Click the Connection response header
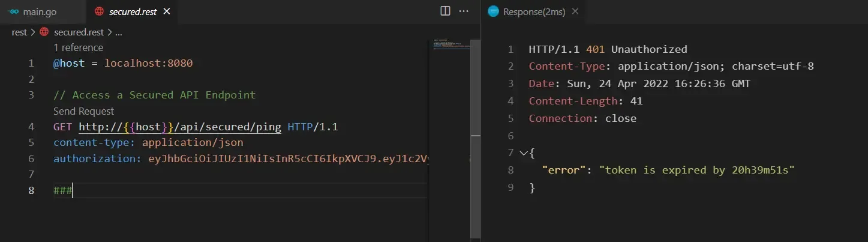The height and width of the screenshot is (242, 868). (560, 118)
